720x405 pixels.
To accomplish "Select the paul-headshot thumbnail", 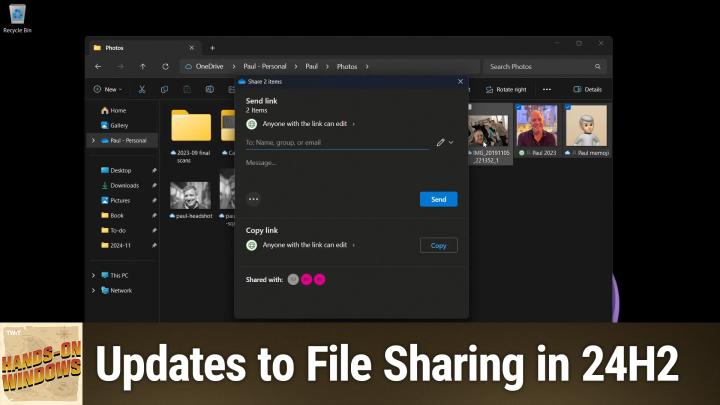I will (x=191, y=198).
